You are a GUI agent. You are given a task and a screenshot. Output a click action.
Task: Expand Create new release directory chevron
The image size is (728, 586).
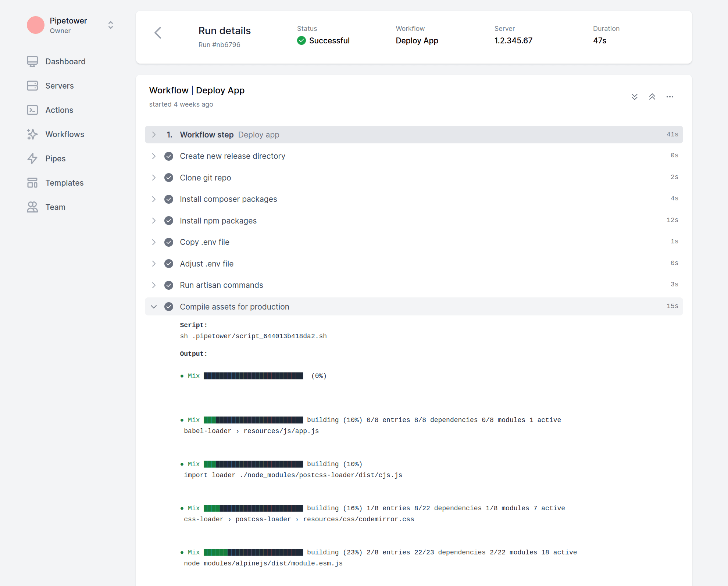154,156
